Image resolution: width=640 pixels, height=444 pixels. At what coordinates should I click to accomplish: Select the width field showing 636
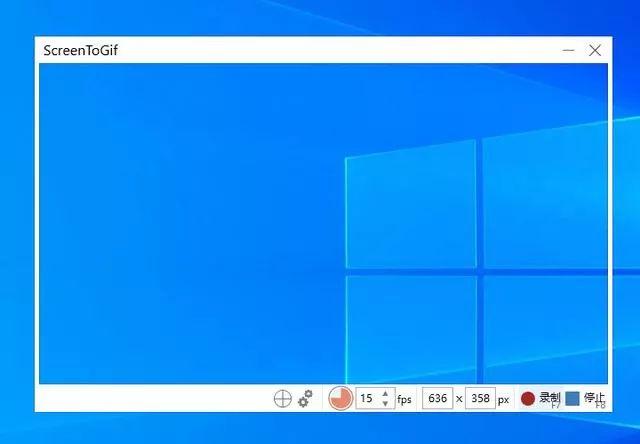point(437,398)
